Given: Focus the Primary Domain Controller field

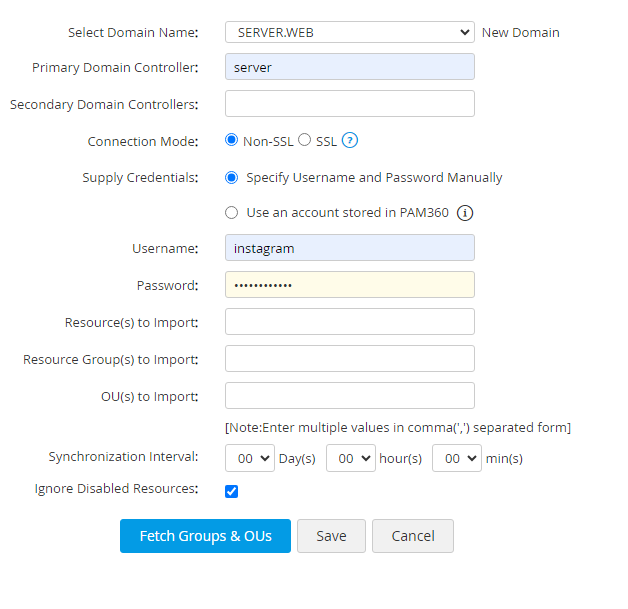Looking at the screenshot, I should click(349, 67).
